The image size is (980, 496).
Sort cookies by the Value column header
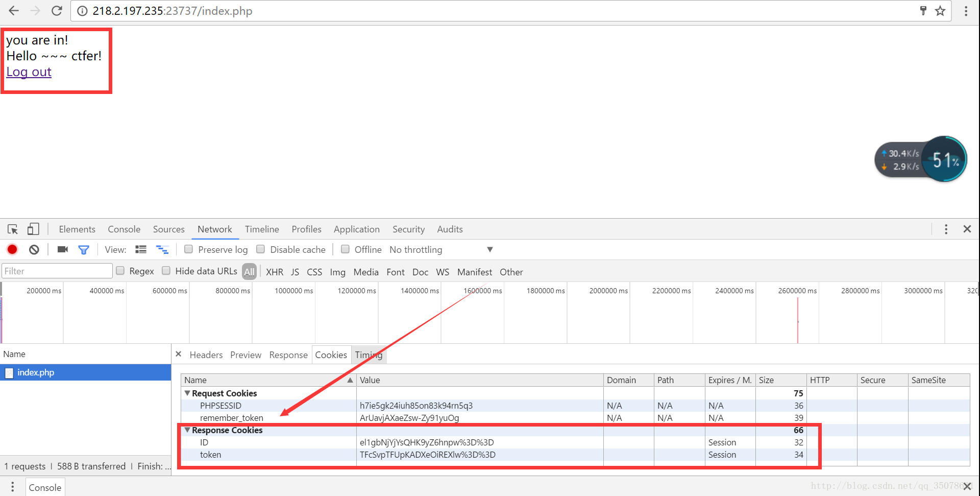[480, 380]
